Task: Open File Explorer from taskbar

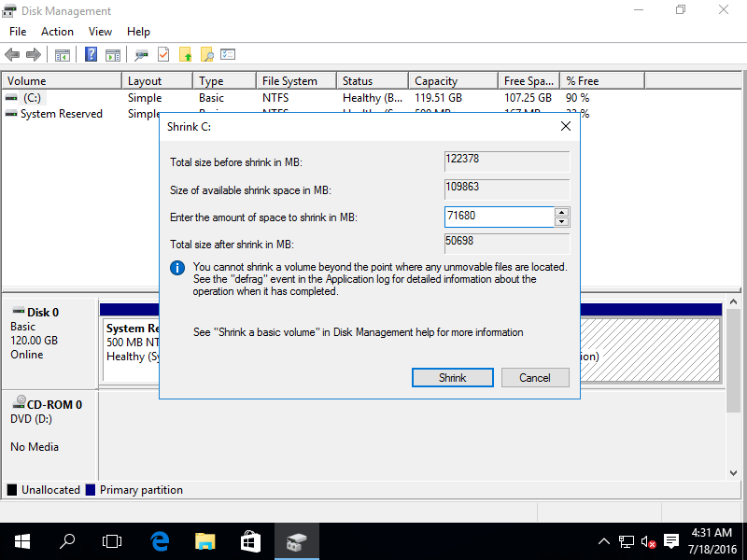Action: (x=205, y=541)
